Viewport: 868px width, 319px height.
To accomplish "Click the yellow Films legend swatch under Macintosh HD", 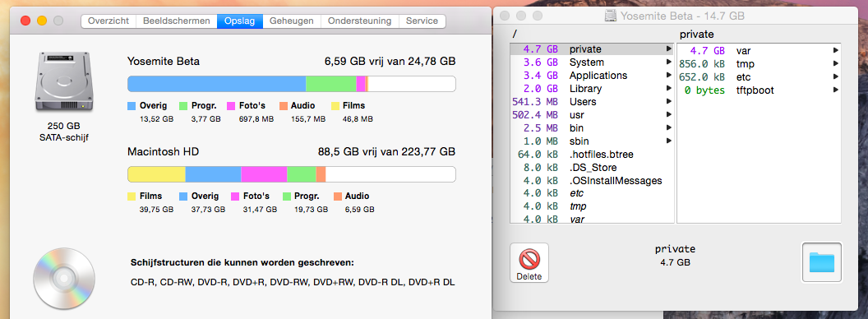I will 132,196.
